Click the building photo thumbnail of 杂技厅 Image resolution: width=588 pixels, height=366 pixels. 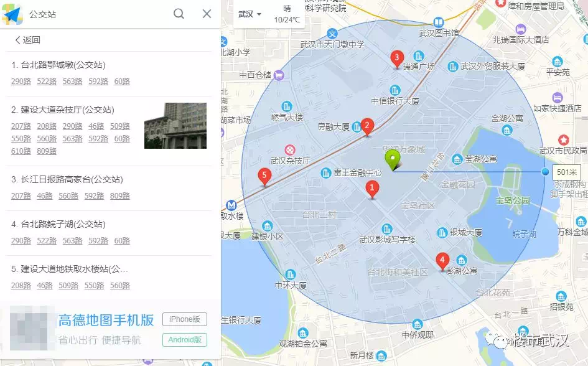point(175,126)
